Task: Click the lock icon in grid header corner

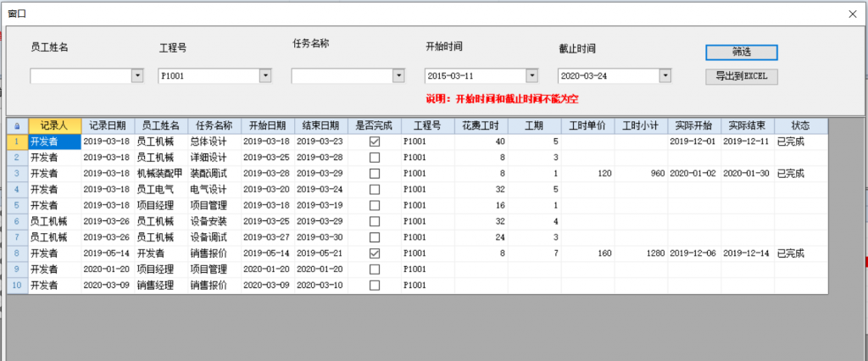Action: coord(17,125)
